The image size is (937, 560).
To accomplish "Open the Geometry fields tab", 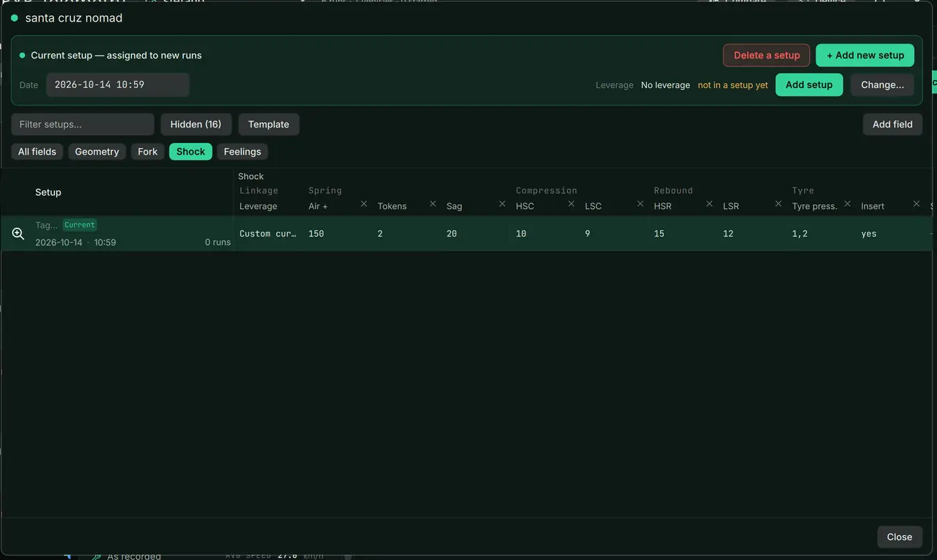I will pos(97,152).
